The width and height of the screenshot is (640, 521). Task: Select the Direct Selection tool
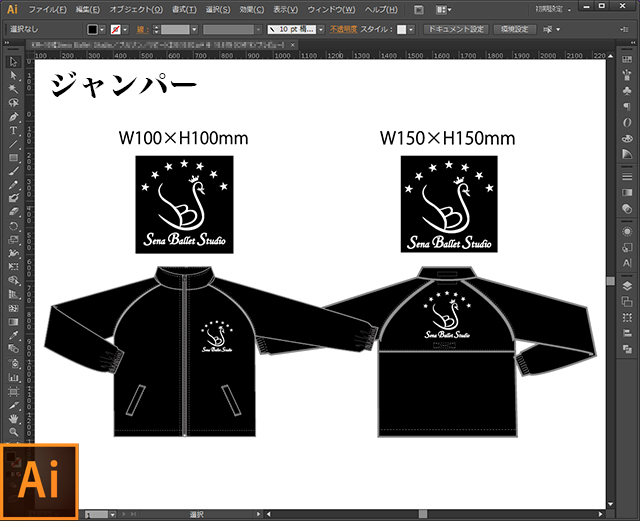[x=13, y=76]
